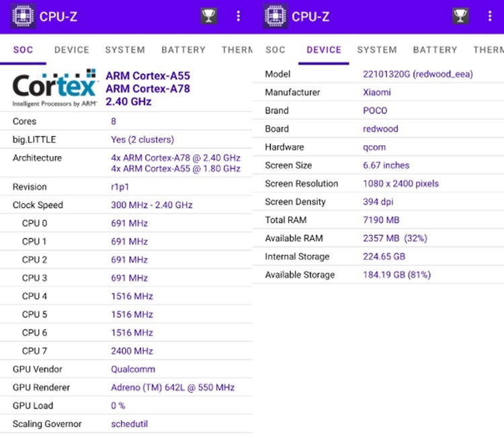
Task: Open trophy benchmark icon in left screen
Action: tap(208, 15)
